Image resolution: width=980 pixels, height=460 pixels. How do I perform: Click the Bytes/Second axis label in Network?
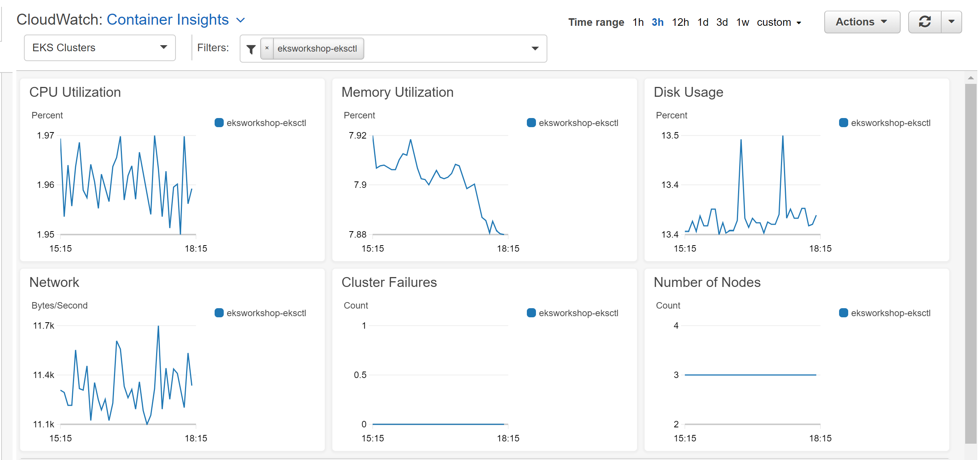59,305
